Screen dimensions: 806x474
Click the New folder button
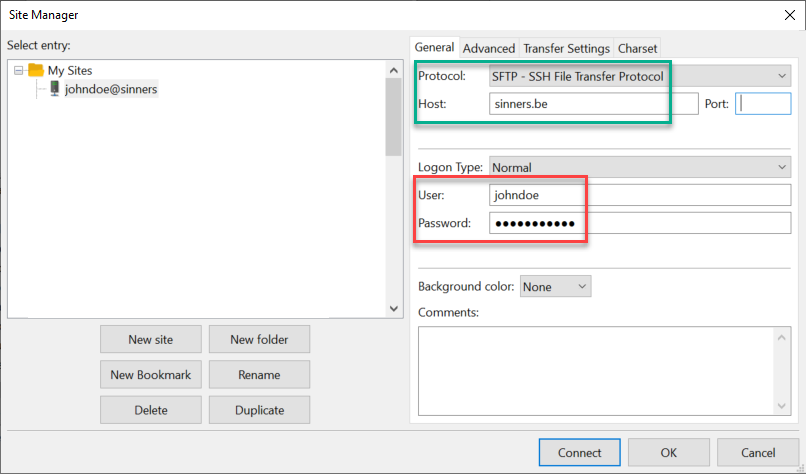pos(259,340)
